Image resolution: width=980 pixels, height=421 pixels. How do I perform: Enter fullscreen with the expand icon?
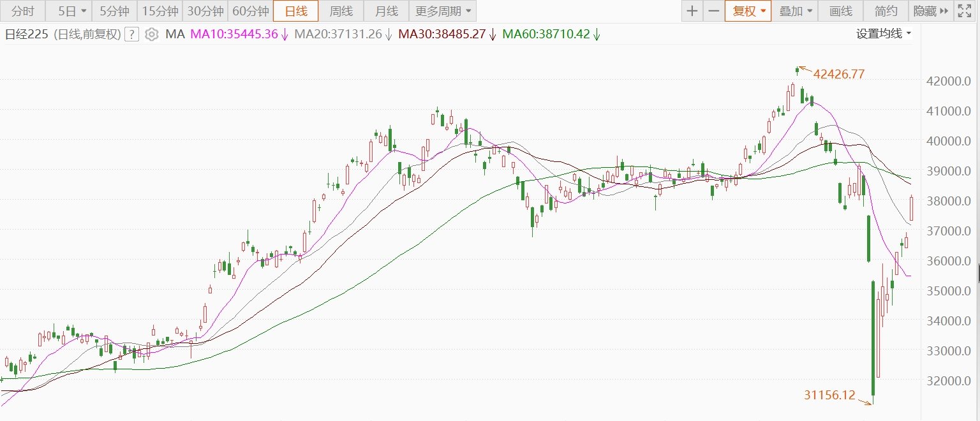coord(963,11)
